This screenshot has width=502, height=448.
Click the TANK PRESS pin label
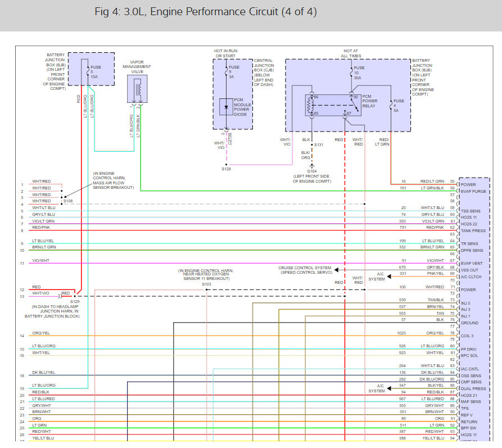point(473,230)
